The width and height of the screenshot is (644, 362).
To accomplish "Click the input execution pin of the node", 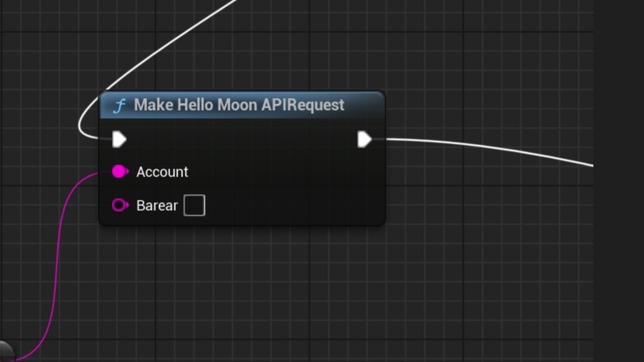I will pyautogui.click(x=119, y=139).
